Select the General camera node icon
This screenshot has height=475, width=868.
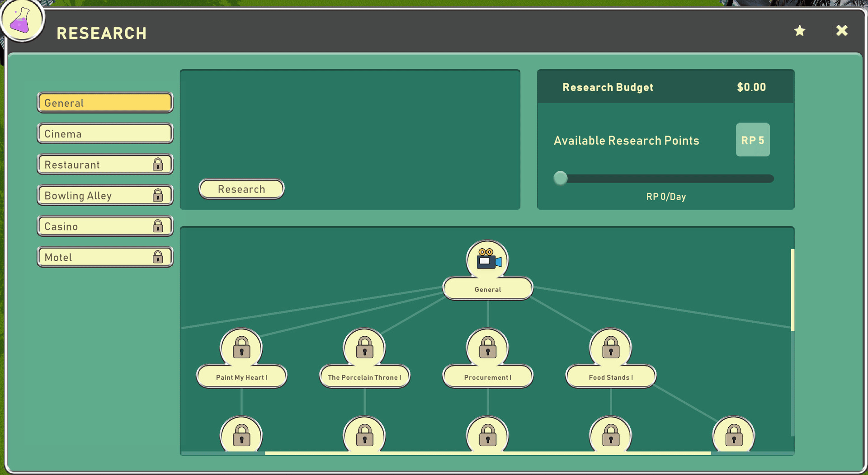[487, 260]
